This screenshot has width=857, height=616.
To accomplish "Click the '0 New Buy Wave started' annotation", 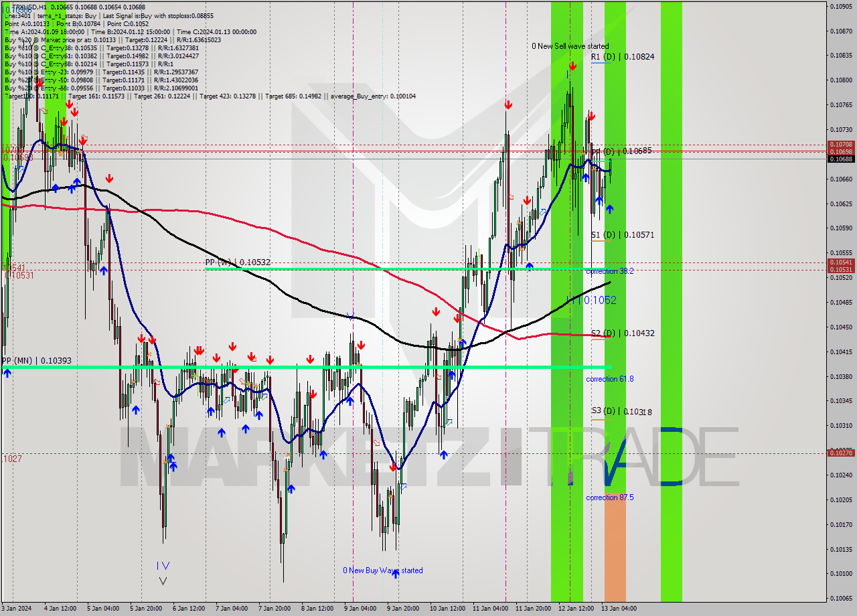I will (383, 570).
